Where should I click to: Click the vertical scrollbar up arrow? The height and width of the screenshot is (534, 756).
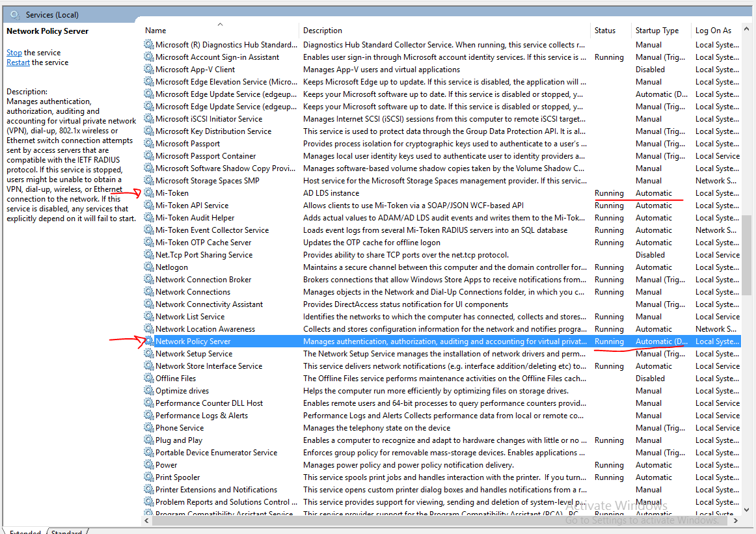point(746,29)
